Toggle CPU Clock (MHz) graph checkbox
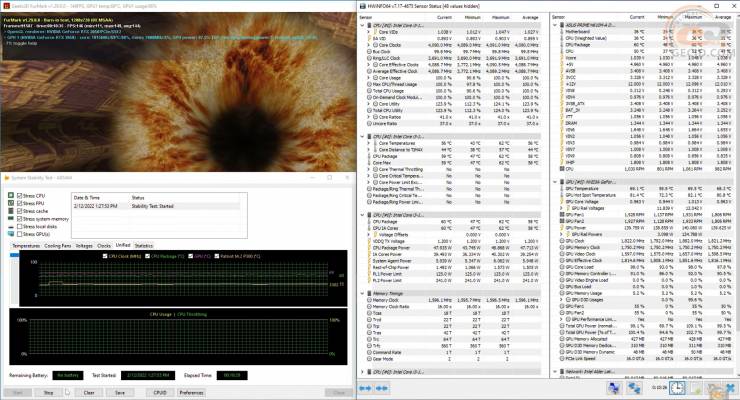740x400 pixels. click(105, 256)
